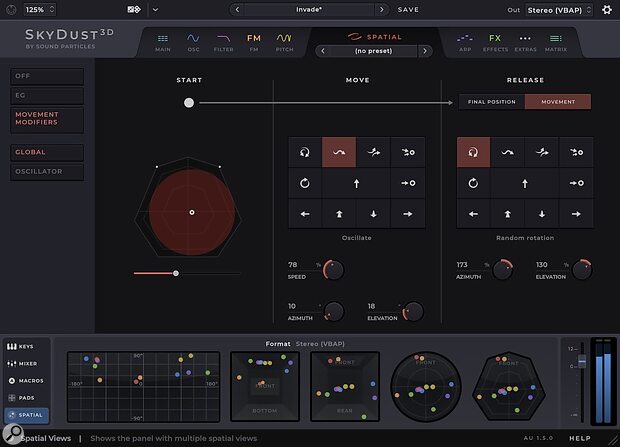Viewport: 620px width, 447px height.
Task: Open the FM tab
Action: (x=254, y=43)
